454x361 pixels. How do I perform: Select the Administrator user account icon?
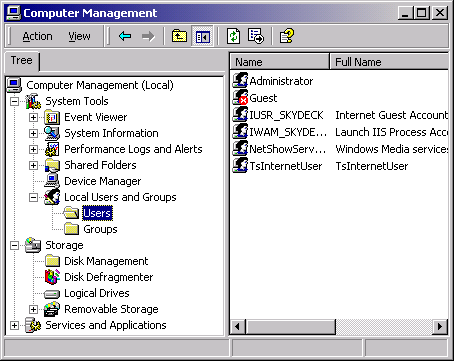(x=240, y=80)
